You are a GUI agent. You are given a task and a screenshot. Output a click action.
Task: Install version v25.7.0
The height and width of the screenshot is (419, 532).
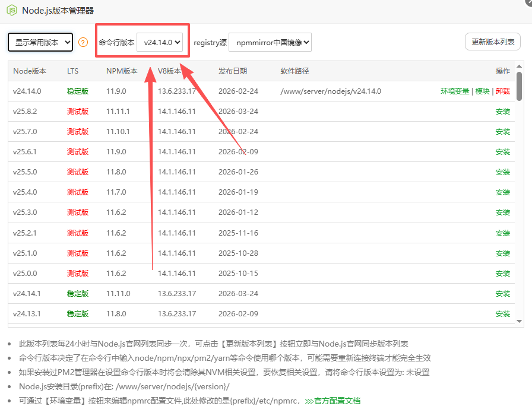point(502,131)
